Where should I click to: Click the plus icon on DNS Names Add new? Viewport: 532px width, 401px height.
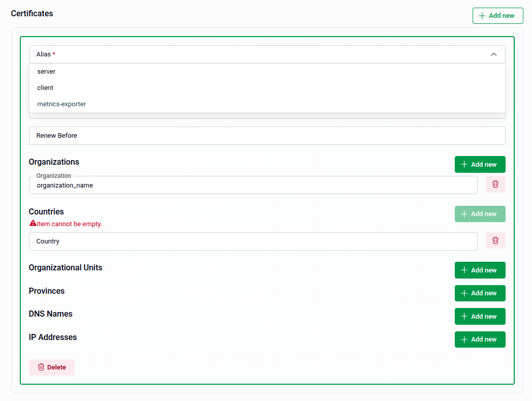(x=464, y=316)
